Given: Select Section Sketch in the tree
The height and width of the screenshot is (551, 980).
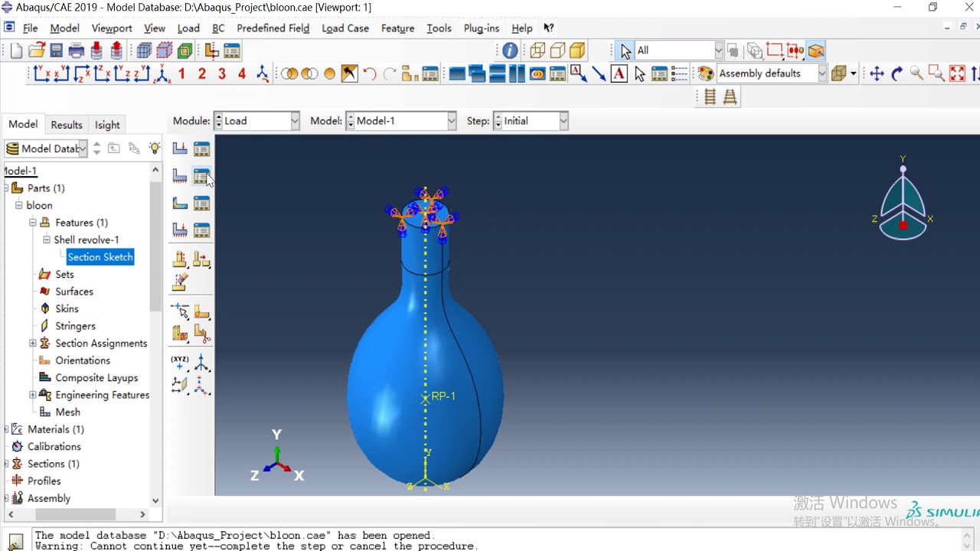Looking at the screenshot, I should click(x=100, y=257).
